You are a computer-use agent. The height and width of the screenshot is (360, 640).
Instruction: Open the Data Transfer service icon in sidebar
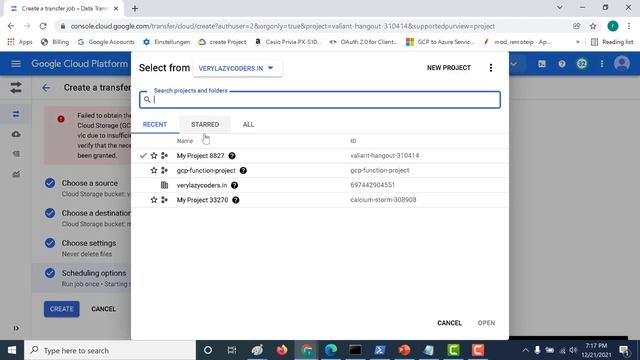click(x=16, y=87)
